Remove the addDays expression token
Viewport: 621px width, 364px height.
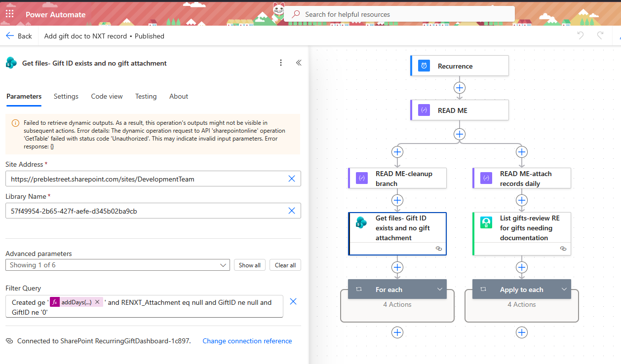(x=97, y=302)
